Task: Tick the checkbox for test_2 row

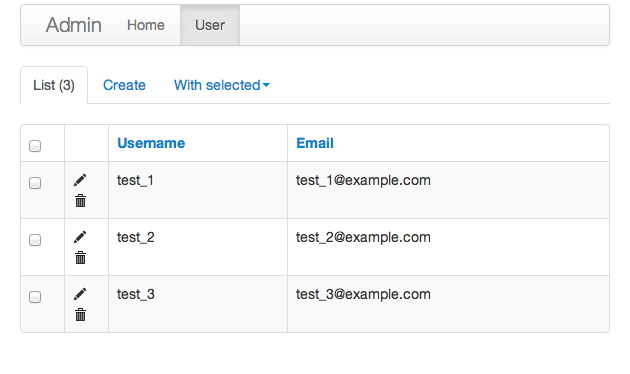Action: click(x=35, y=240)
